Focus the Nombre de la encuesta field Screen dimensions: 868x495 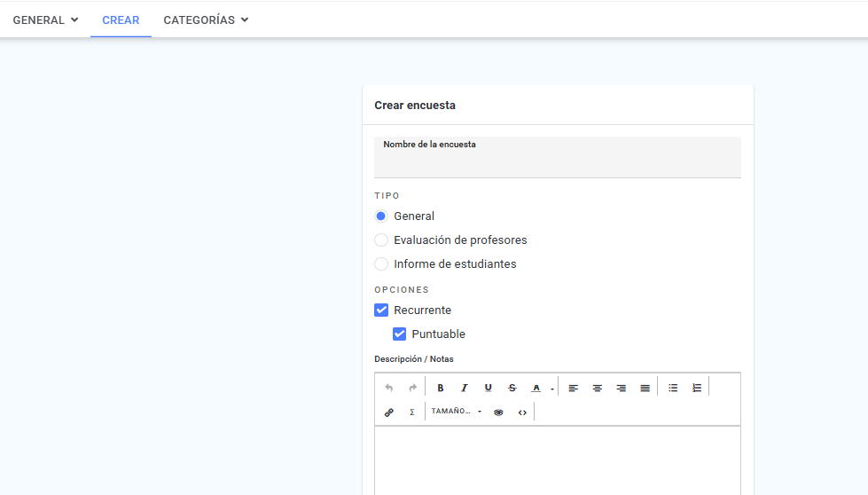coord(558,157)
